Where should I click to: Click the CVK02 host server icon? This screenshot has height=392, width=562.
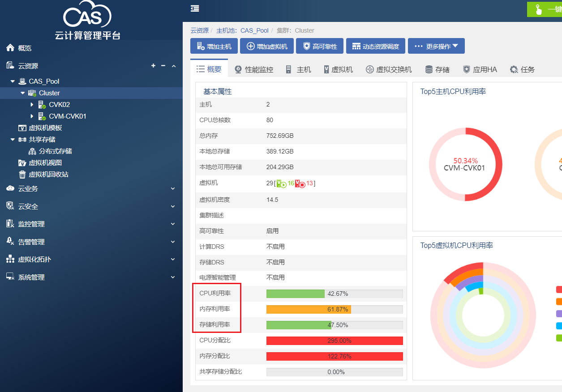click(x=42, y=105)
